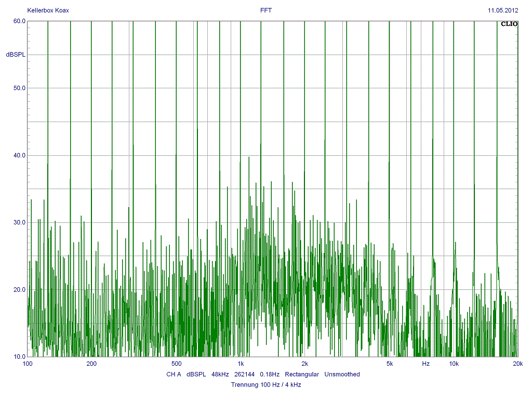532x399 pixels.
Task: Click the '50.0' y-axis value
Action: point(19,88)
